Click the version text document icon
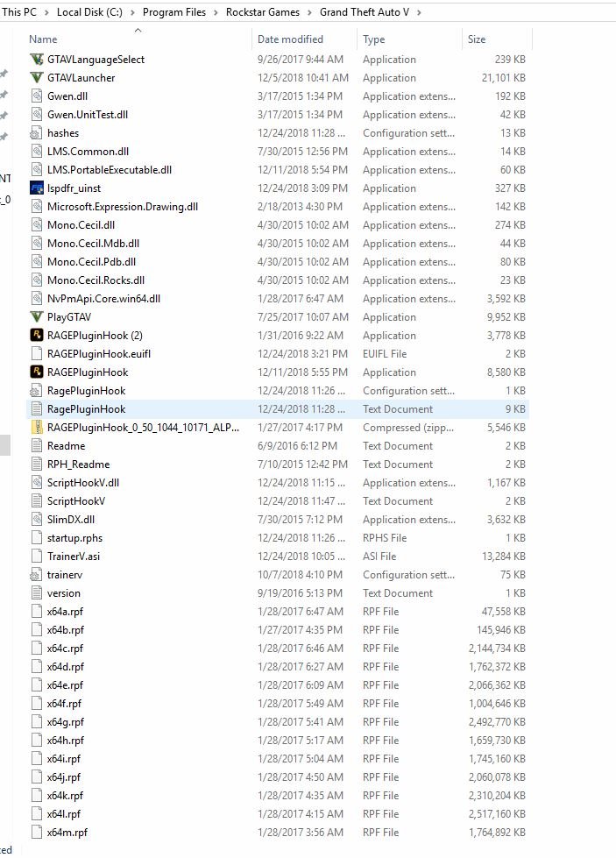Viewport: 616px width, 858px height. click(x=37, y=593)
